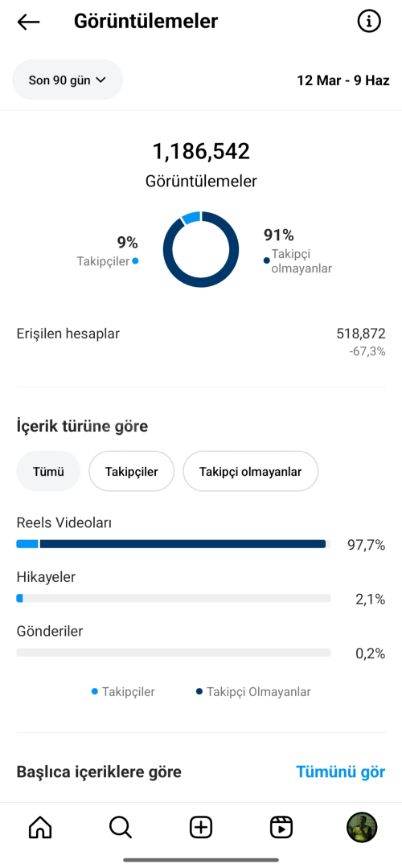Screen dimensions: 402x868
Task: Tap the back arrow icon
Action: (x=29, y=22)
